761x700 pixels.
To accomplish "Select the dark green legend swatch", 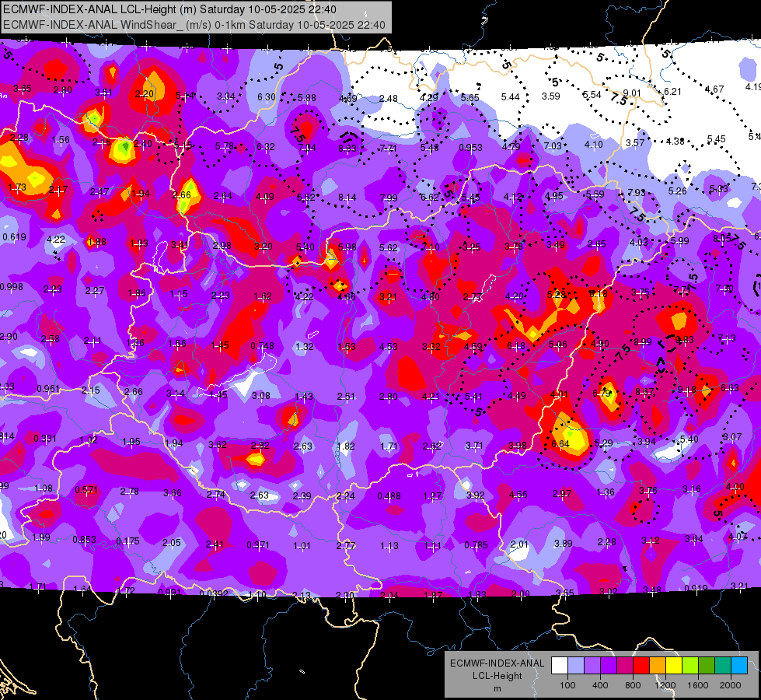I will (706, 666).
